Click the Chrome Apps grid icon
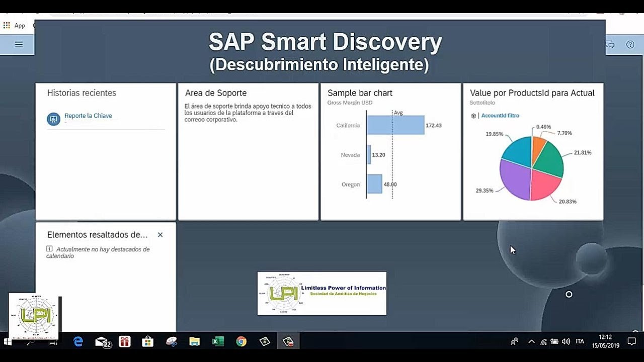Screen dimensions: 644x362 pyautogui.click(x=7, y=25)
